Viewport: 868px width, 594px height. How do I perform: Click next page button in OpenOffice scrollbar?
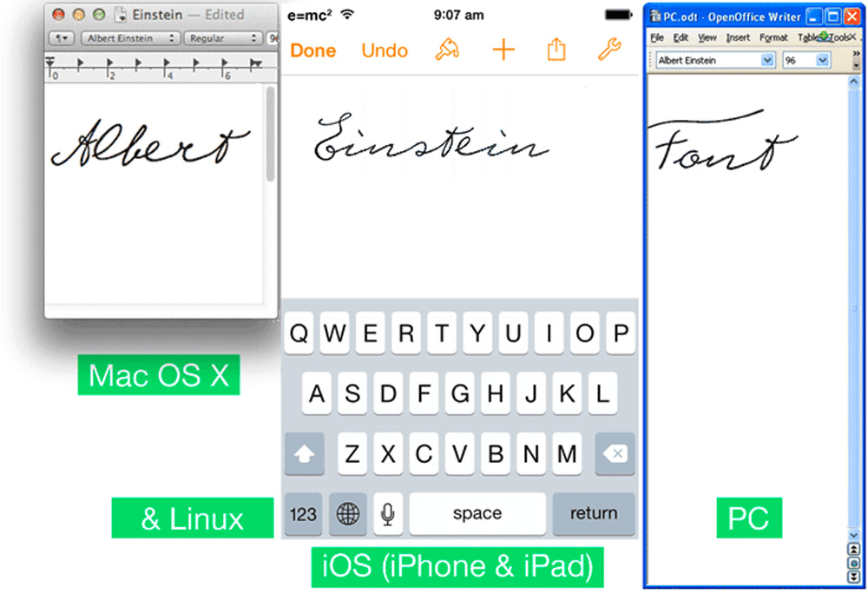[853, 577]
